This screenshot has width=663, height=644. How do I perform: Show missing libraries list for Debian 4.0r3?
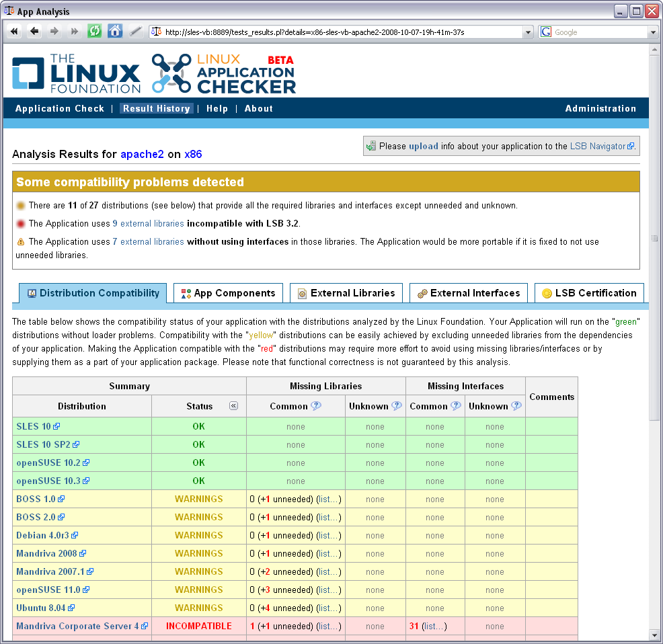click(329, 536)
